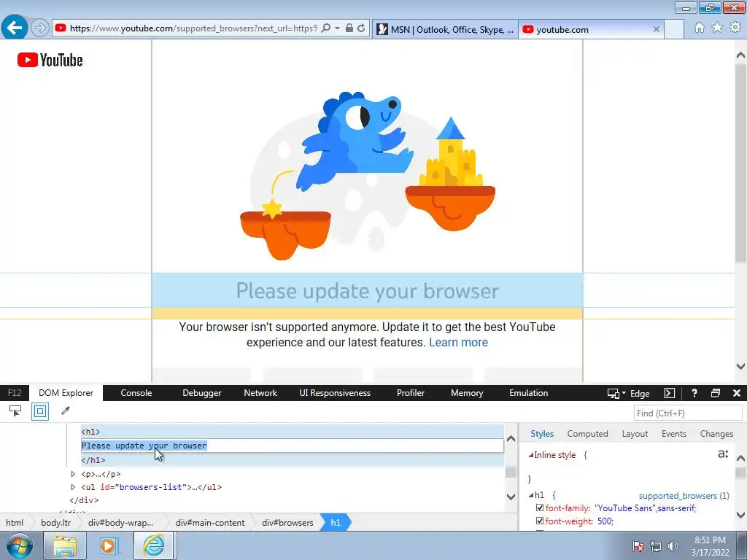This screenshot has width=747, height=560.
Task: Open the DOM Explorer tab
Action: point(66,393)
